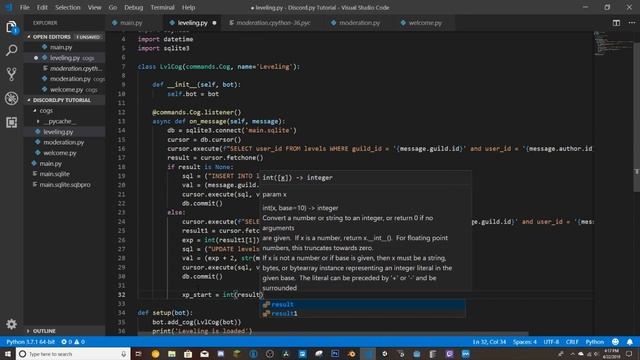640x360 pixels.
Task: Open the Go menu
Action: tap(113, 7)
